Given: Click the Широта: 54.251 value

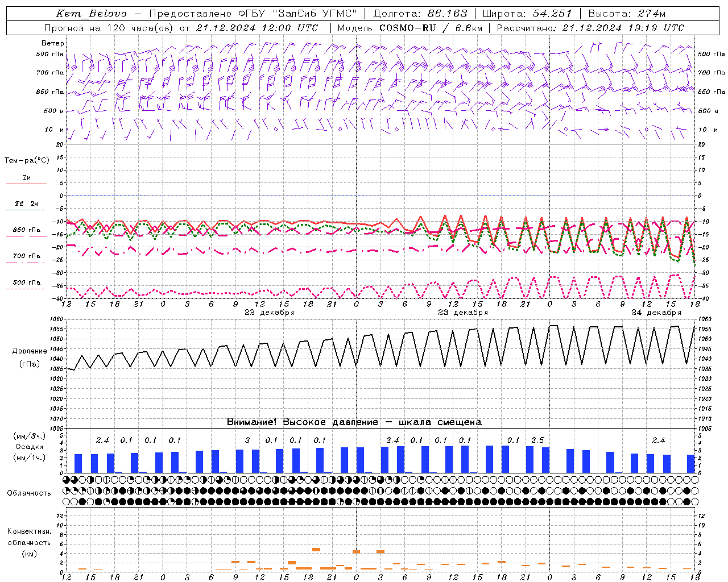Looking at the screenshot, I should click(527, 14).
